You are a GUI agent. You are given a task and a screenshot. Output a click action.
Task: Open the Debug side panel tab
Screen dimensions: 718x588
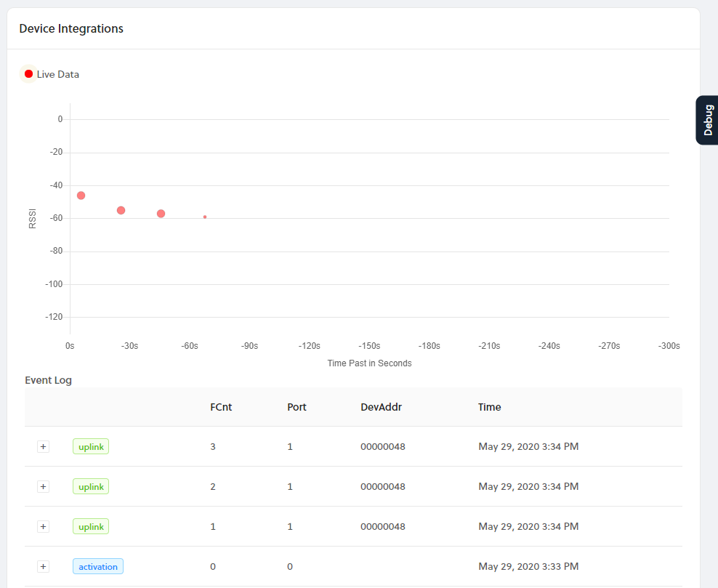coord(707,120)
